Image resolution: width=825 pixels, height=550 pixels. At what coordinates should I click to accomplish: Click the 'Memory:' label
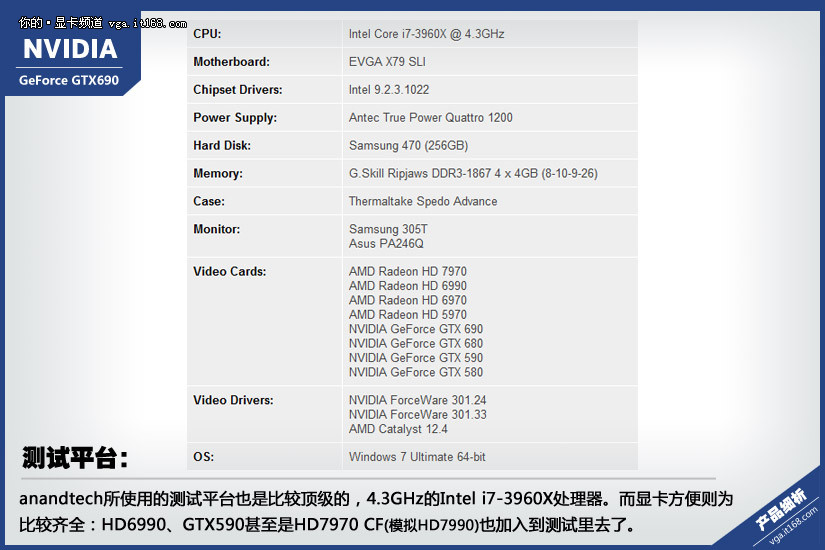click(x=218, y=173)
